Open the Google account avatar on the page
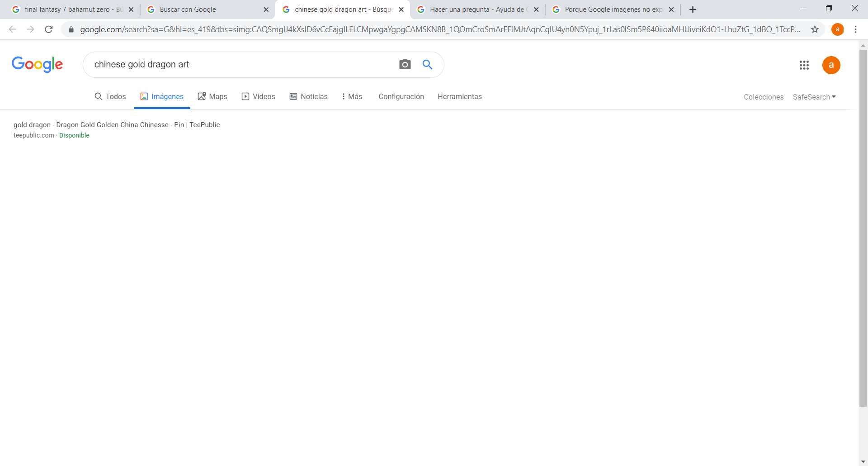 831,65
